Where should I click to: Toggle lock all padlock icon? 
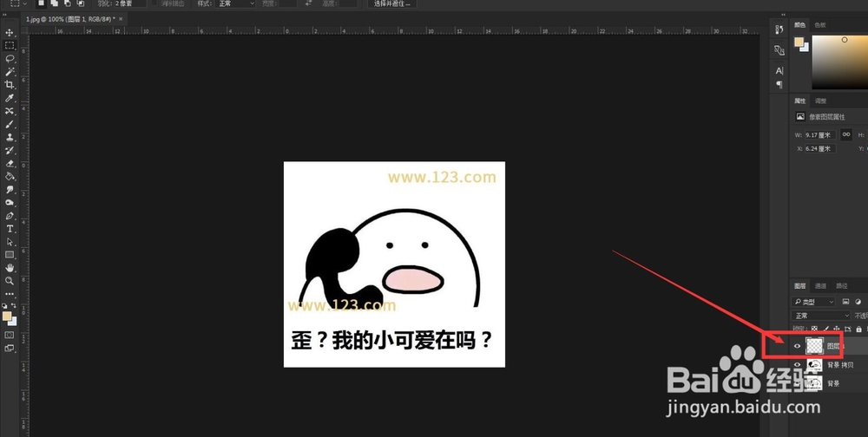click(858, 329)
